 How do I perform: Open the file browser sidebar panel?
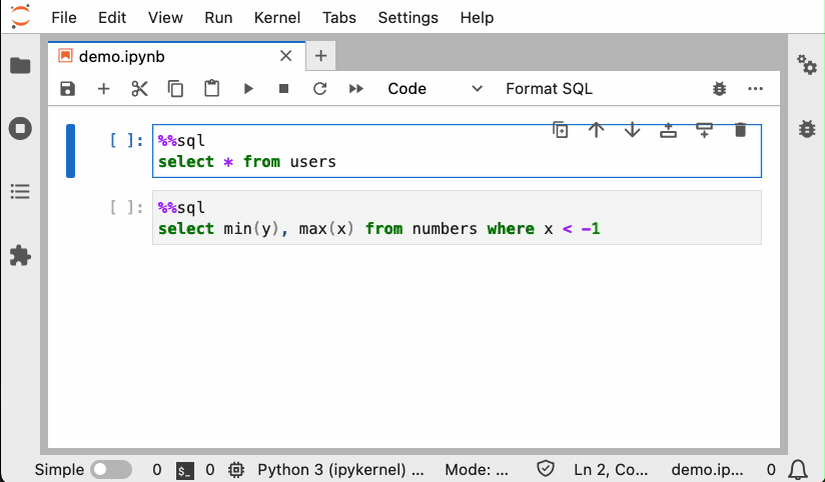click(x=20, y=66)
